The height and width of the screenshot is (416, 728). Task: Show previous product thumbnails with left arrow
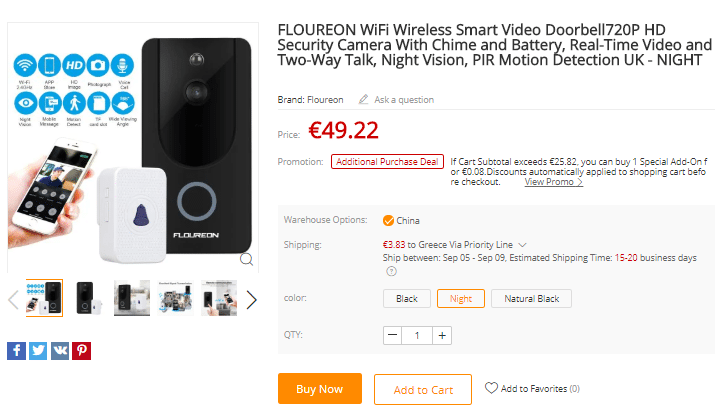13,299
